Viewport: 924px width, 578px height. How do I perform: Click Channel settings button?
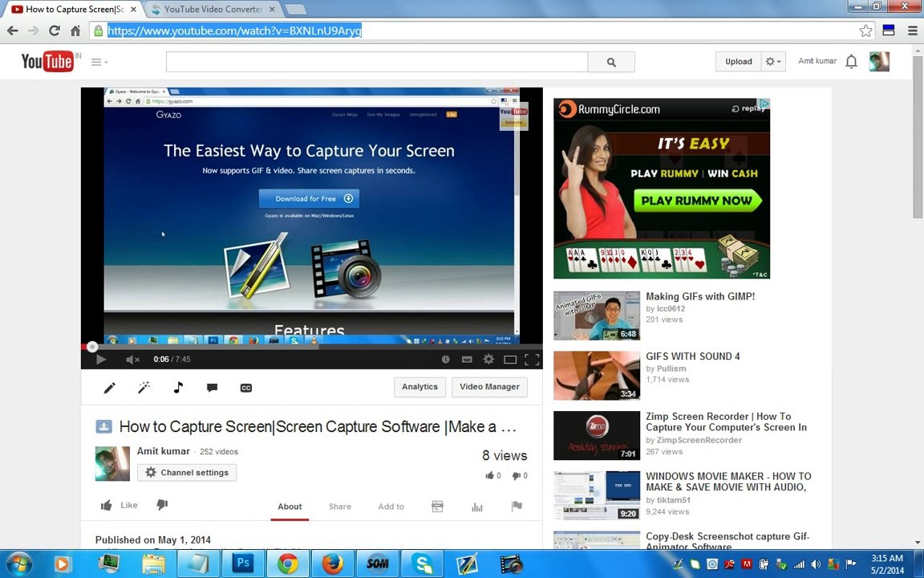pyautogui.click(x=187, y=472)
